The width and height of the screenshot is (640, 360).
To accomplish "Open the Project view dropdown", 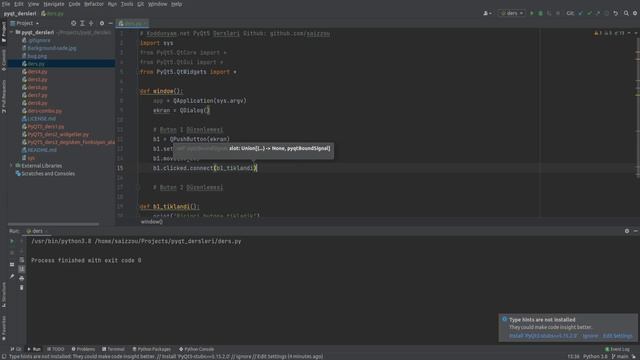I will pyautogui.click(x=25, y=23).
